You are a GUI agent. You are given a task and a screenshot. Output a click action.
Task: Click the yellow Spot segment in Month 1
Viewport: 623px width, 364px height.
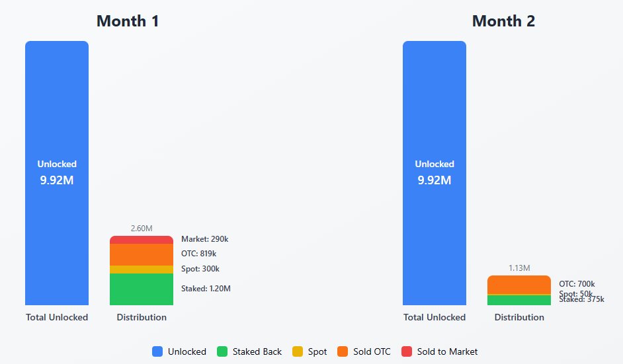click(142, 270)
